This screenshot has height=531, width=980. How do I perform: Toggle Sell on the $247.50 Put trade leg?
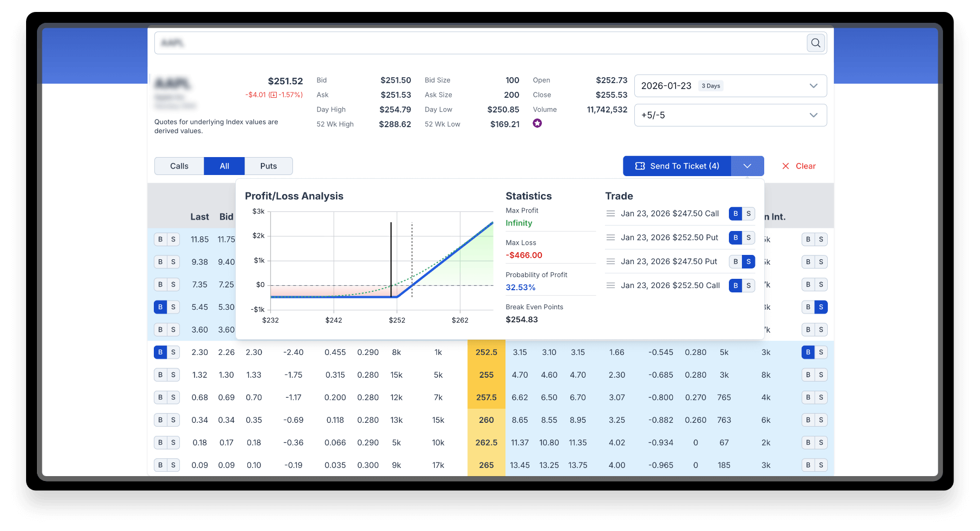(x=748, y=261)
